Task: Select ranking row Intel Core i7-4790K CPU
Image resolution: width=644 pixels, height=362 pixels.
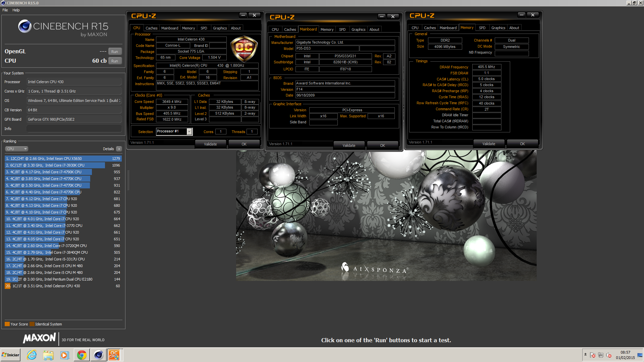Action: [x=63, y=172]
